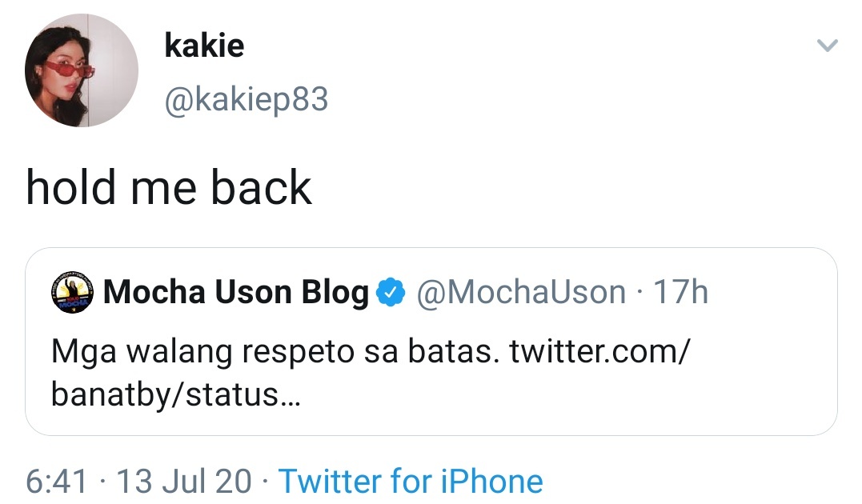
Task: Go to the @MochaUson handle
Action: [x=519, y=293]
